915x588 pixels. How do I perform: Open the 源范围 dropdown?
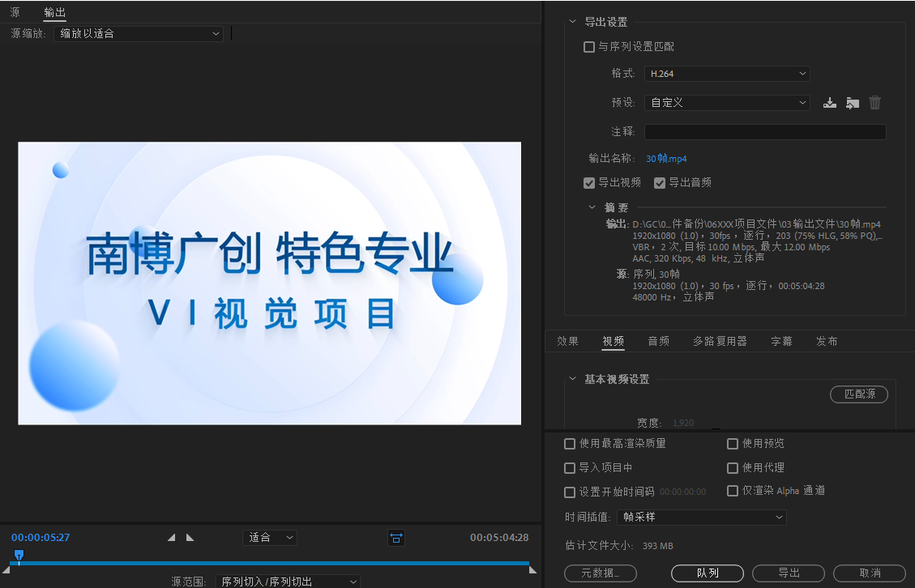tap(288, 582)
